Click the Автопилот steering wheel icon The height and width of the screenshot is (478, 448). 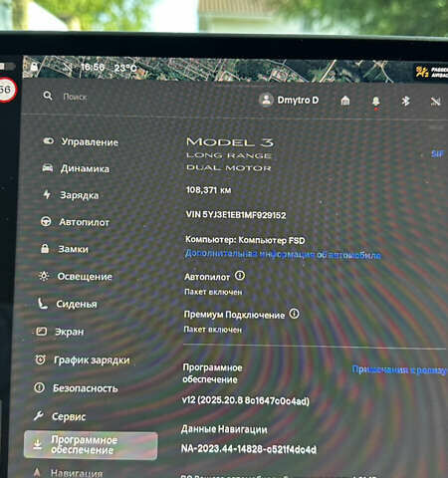pos(46,221)
